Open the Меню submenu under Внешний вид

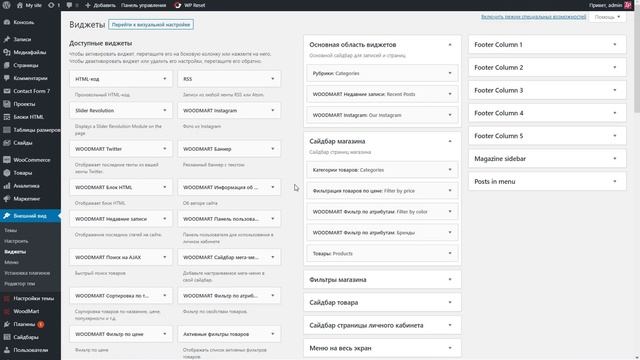(11, 262)
